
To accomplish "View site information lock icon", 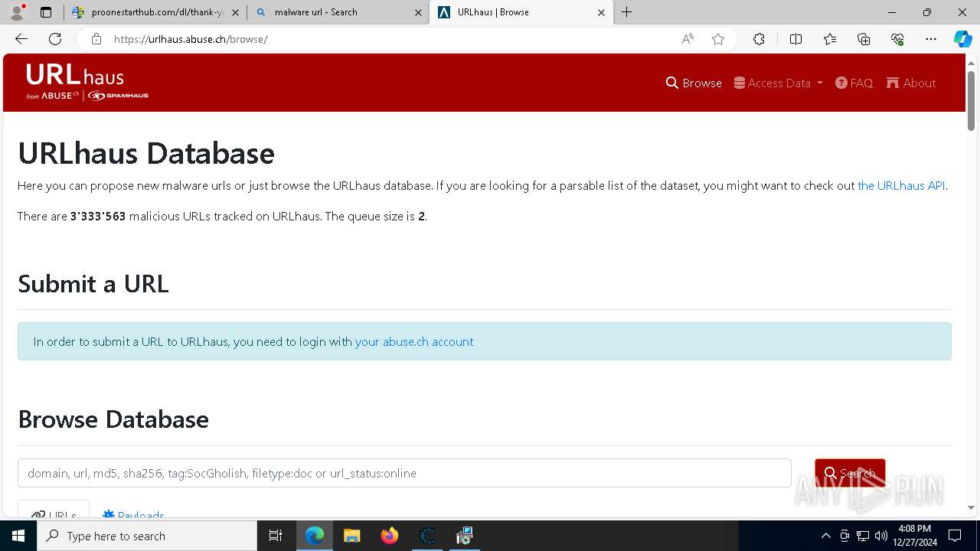I will click(x=96, y=39).
